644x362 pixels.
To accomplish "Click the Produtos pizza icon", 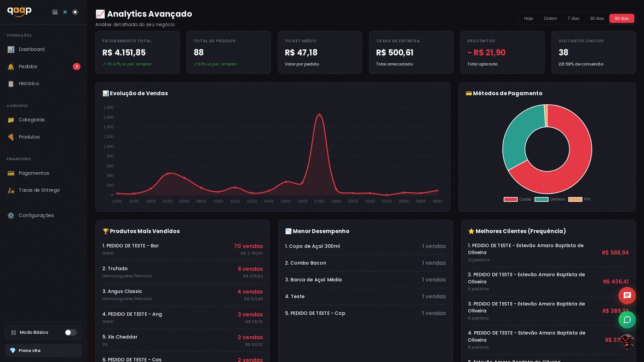I will [x=11, y=137].
